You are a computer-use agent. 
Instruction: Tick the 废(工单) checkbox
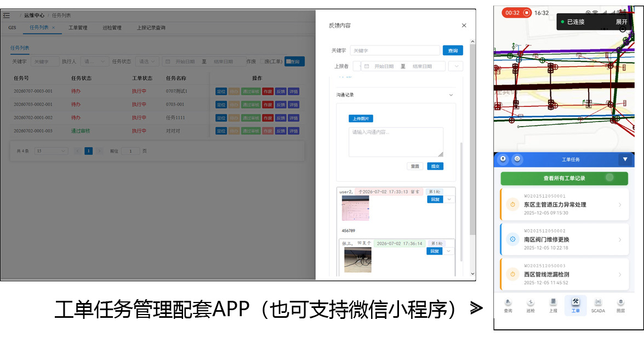click(x=261, y=61)
